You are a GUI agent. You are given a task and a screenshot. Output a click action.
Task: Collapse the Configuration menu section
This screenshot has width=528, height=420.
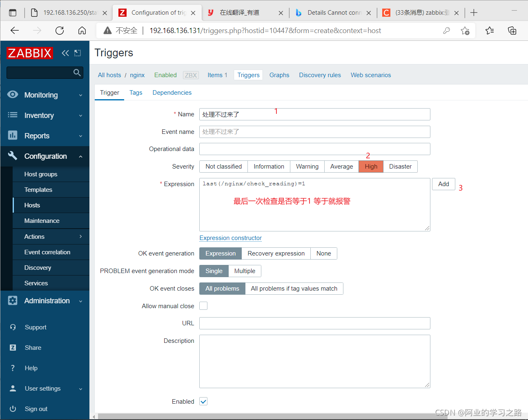[x=80, y=156]
